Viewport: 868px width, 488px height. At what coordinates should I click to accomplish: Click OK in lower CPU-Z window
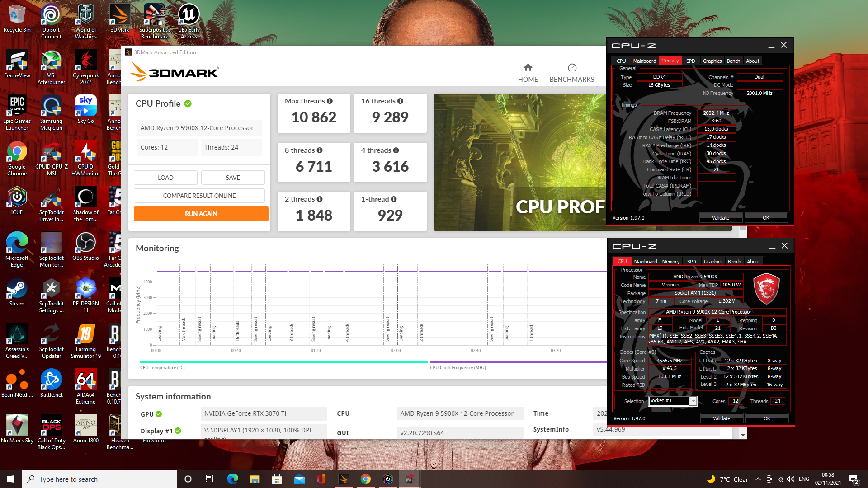[x=767, y=418]
